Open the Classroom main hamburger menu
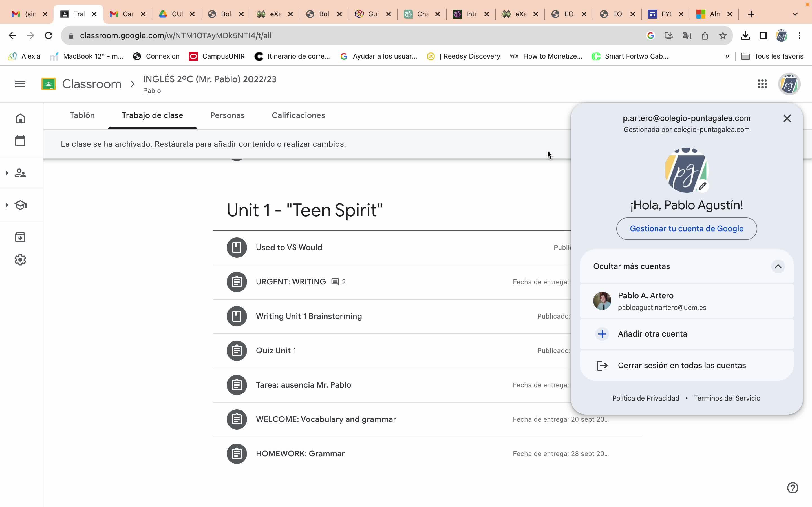The width and height of the screenshot is (812, 507). click(x=20, y=84)
